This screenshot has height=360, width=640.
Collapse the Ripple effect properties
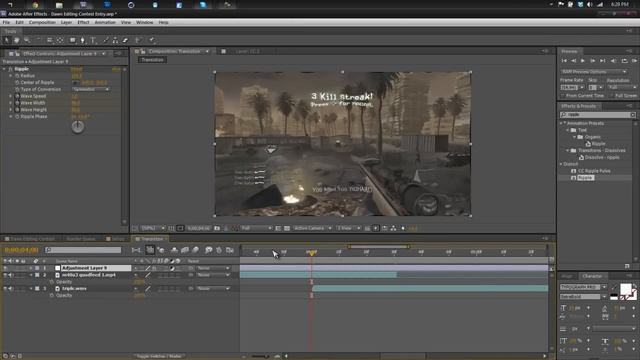4,69
